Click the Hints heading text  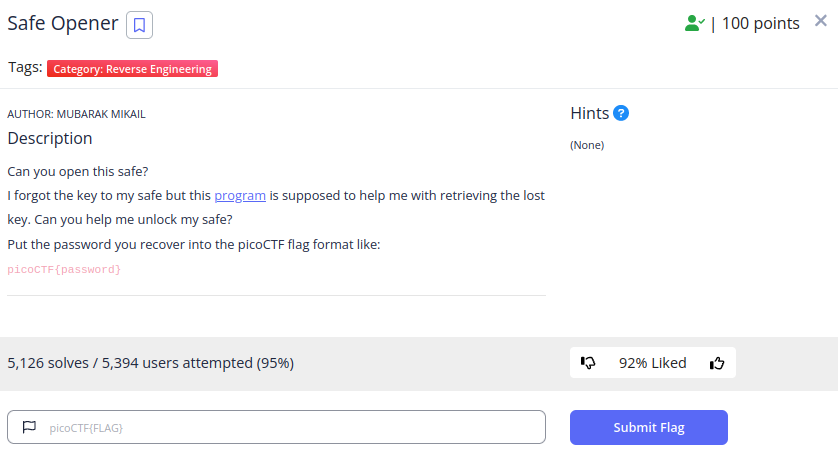click(589, 113)
